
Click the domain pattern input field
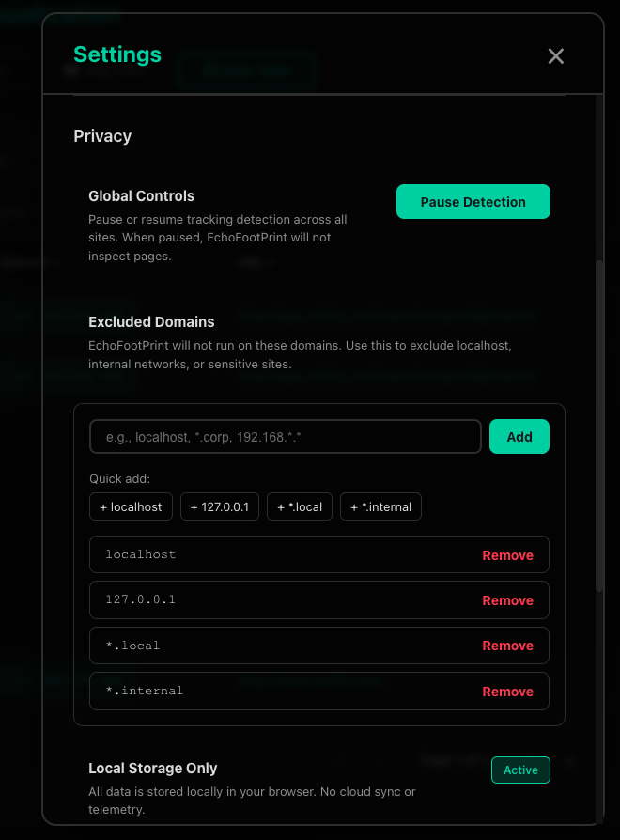[285, 436]
